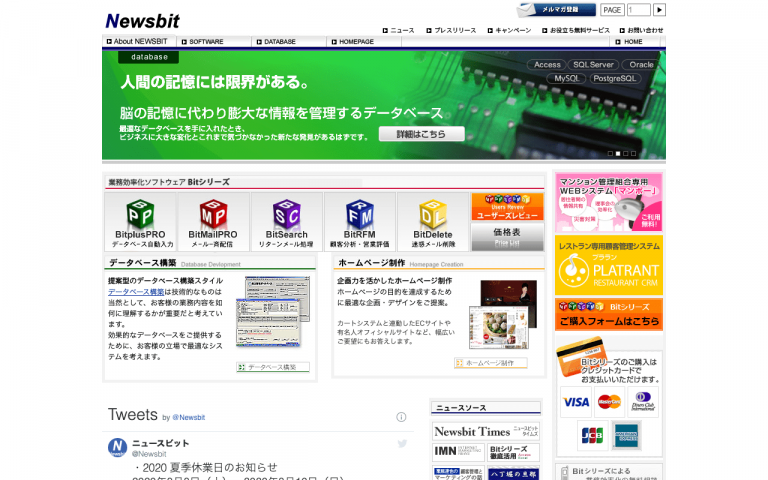Click the Twitter bird icon

point(402,444)
